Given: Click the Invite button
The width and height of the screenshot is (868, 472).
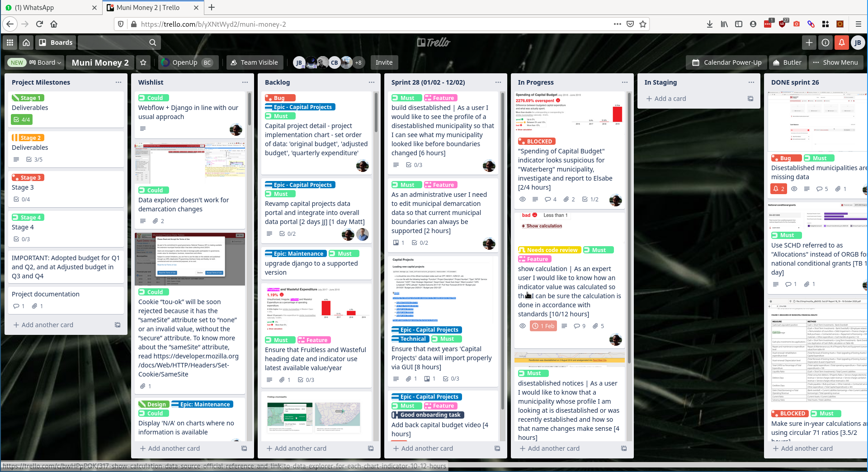Looking at the screenshot, I should (x=384, y=62).
